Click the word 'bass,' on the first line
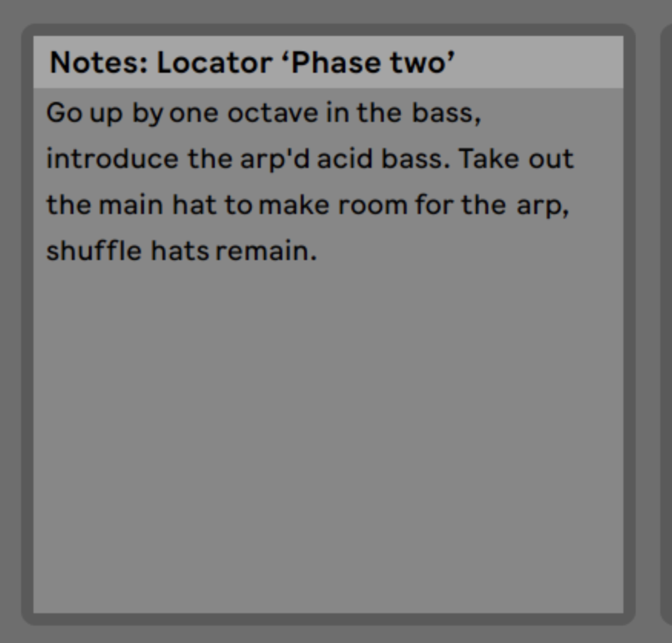The height and width of the screenshot is (643, 672). point(446,114)
